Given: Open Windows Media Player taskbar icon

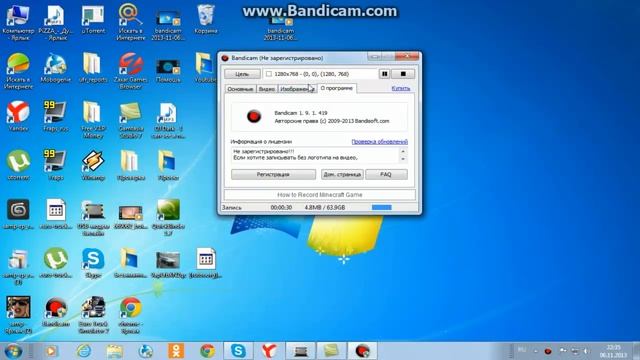Looking at the screenshot, I should coord(51,351).
